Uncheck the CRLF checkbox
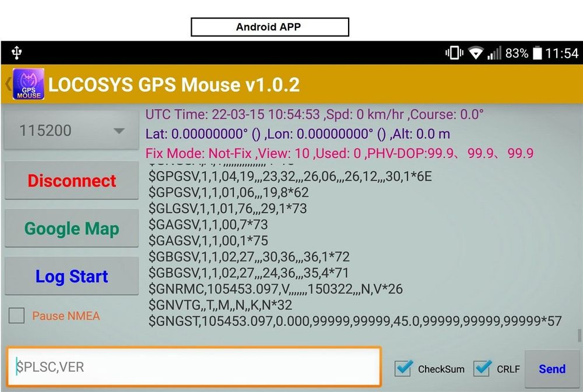This screenshot has height=392, width=583. pyautogui.click(x=482, y=368)
